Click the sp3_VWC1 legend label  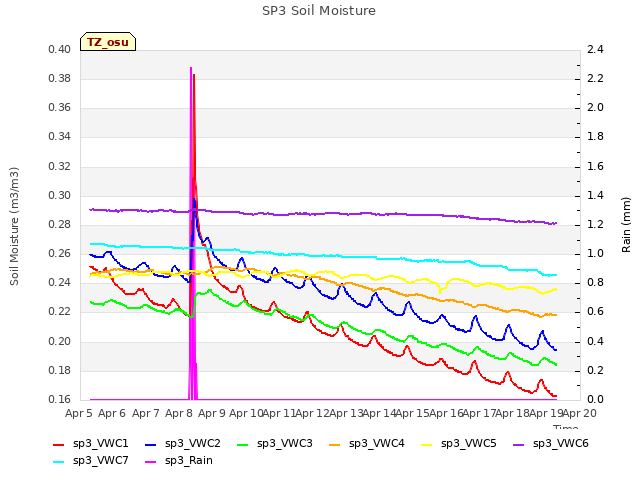coord(100,444)
